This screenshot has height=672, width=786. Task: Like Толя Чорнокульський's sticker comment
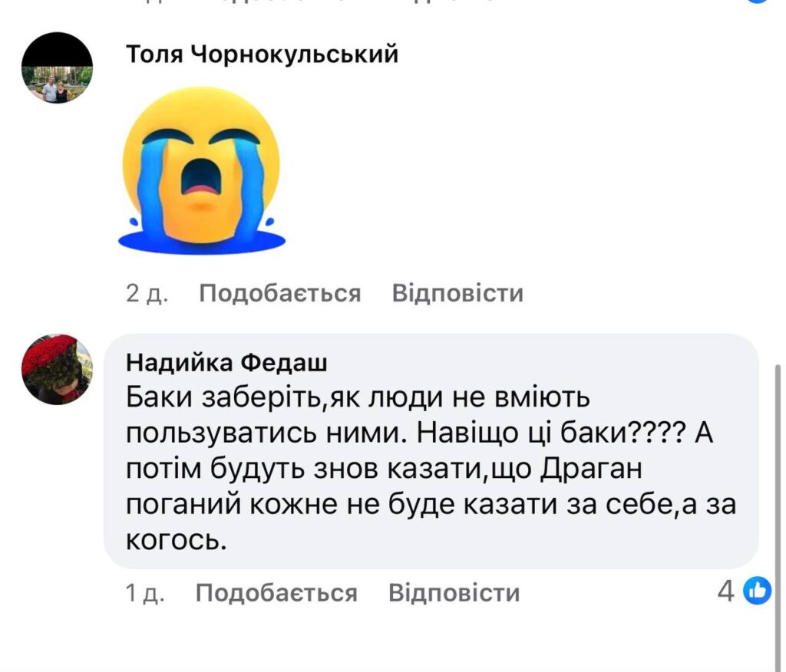(279, 294)
